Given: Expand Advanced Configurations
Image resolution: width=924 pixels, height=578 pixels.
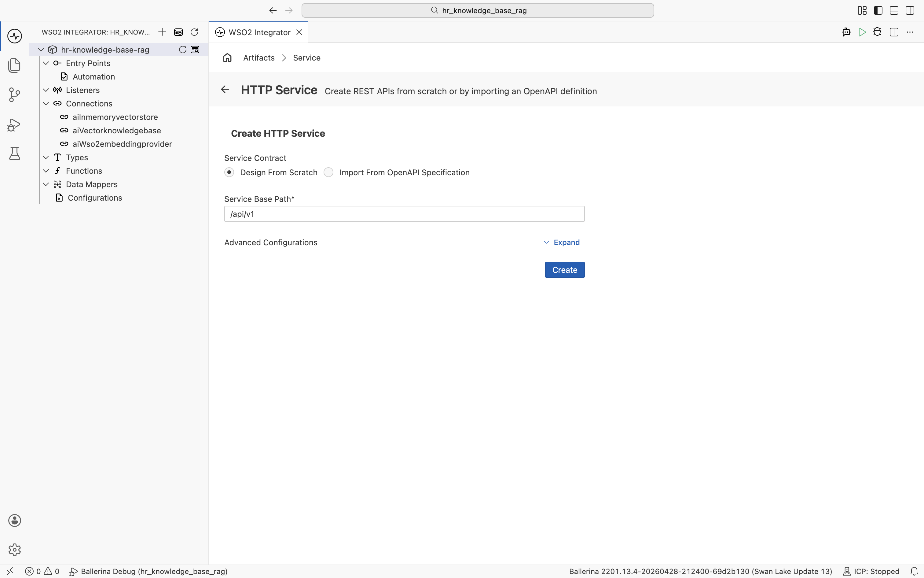Looking at the screenshot, I should point(562,242).
